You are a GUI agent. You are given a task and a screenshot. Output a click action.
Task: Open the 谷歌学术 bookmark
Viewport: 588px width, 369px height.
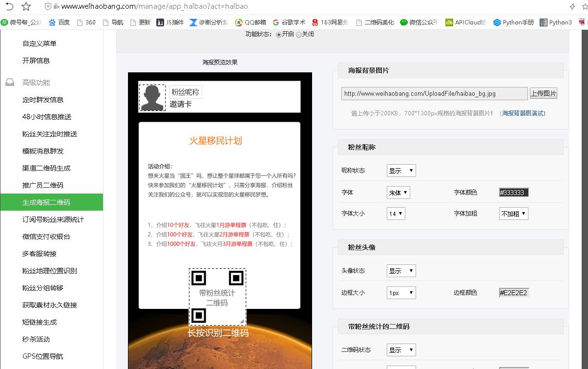[x=289, y=22]
